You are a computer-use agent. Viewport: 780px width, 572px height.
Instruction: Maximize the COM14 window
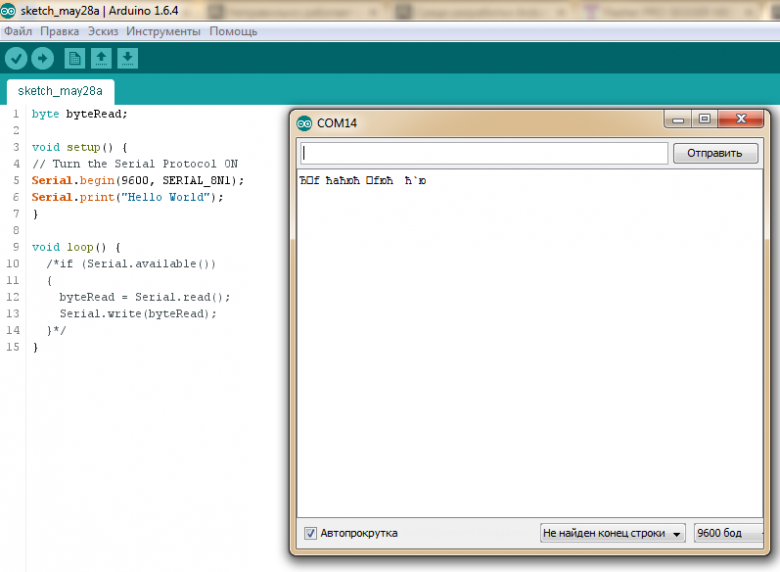[704, 119]
